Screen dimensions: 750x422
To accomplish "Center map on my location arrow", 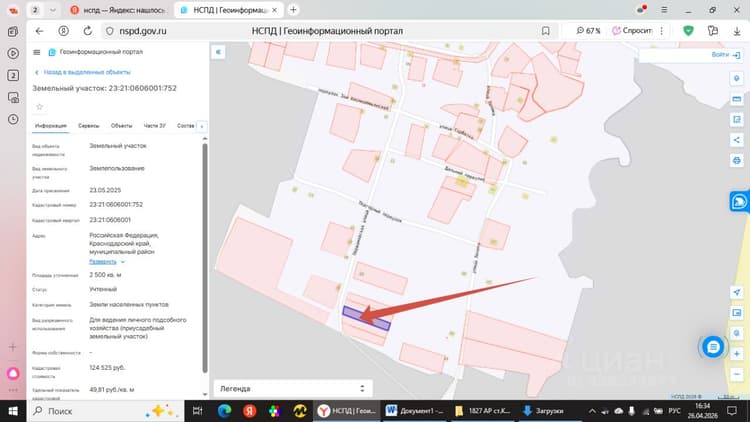I will click(737, 292).
